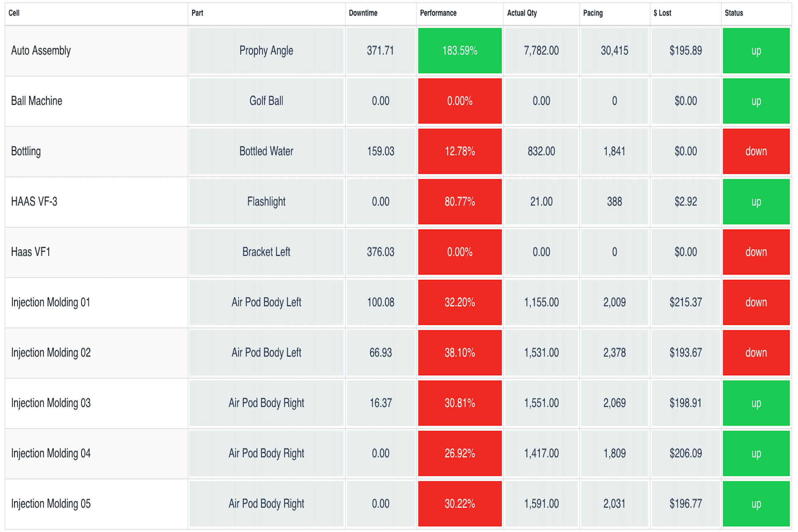Click the 16.37 downtime value

click(380, 403)
